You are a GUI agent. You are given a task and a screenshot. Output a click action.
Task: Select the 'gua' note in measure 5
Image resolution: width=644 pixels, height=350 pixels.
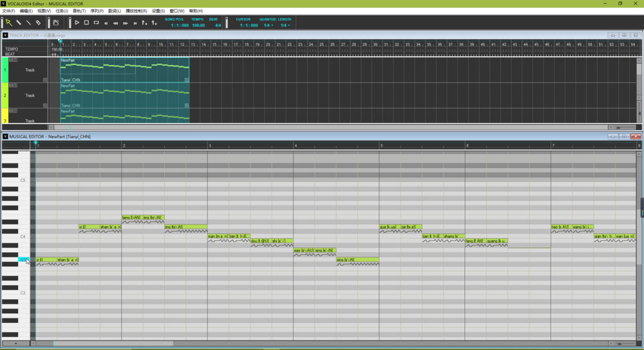coord(390,227)
